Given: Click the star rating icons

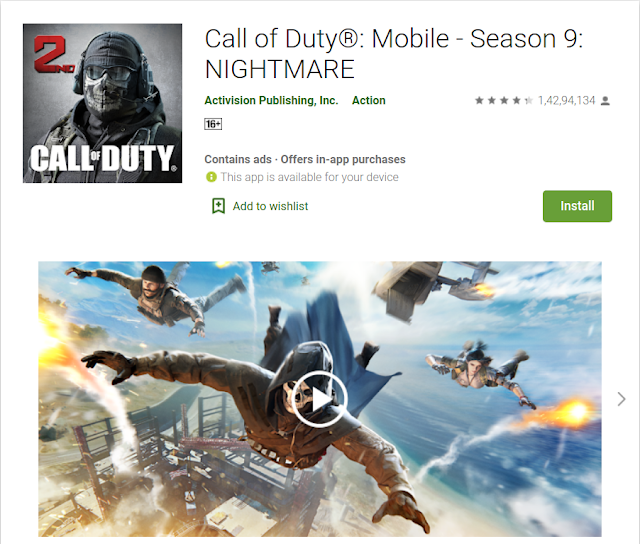Looking at the screenshot, I should pos(504,100).
